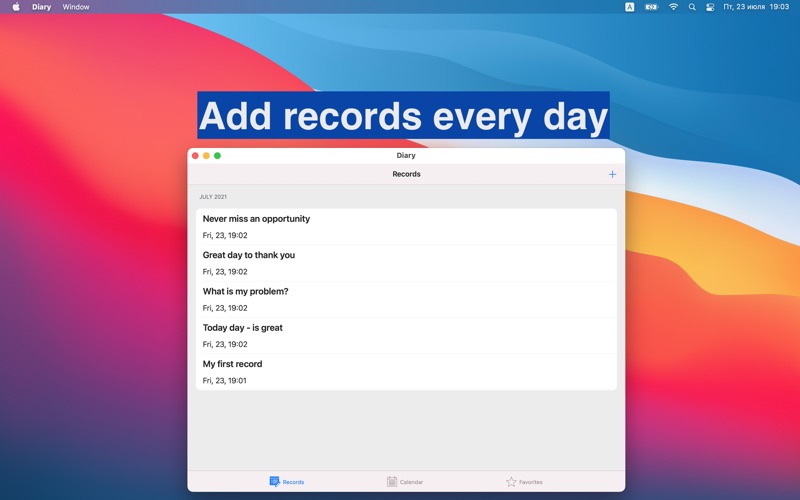The width and height of the screenshot is (800, 500).
Task: Select the Records tab at the bottom
Action: coord(286,482)
